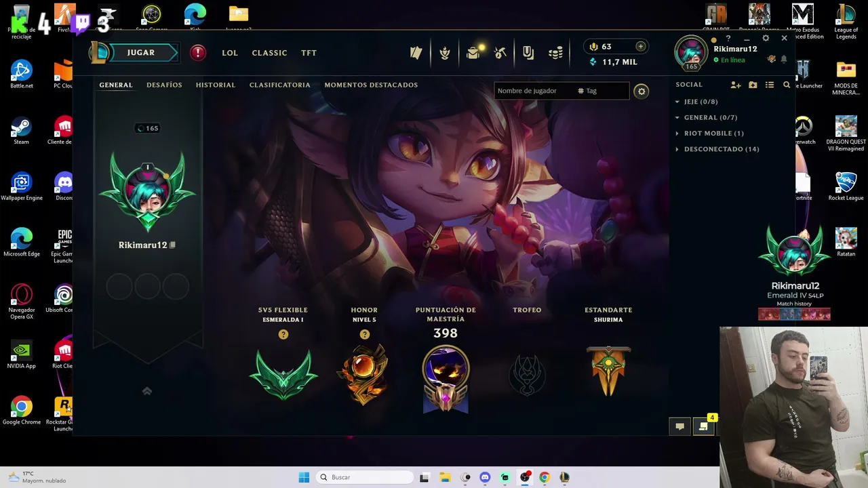Click the banner expand chevron arrow
868x488 pixels.
click(x=147, y=391)
